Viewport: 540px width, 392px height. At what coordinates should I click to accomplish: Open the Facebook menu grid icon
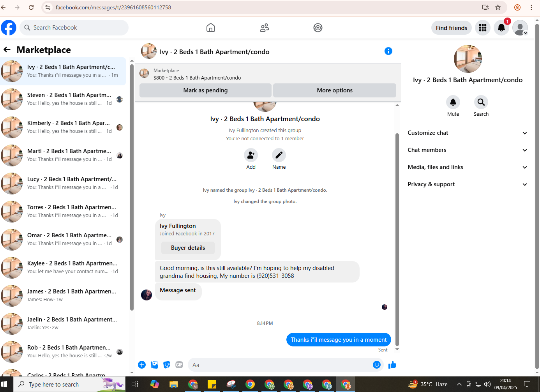(x=483, y=28)
